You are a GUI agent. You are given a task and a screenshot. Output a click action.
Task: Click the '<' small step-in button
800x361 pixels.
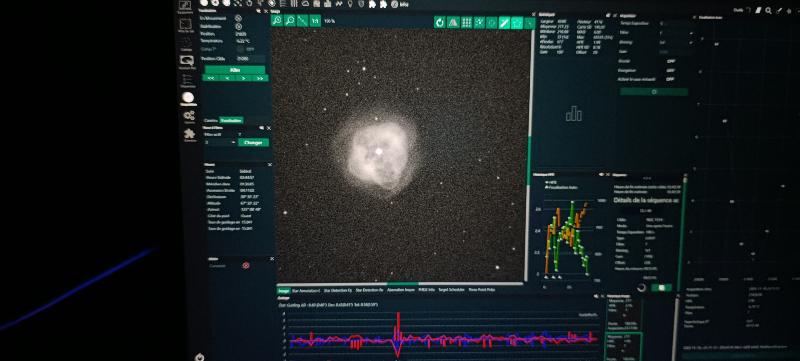228,78
